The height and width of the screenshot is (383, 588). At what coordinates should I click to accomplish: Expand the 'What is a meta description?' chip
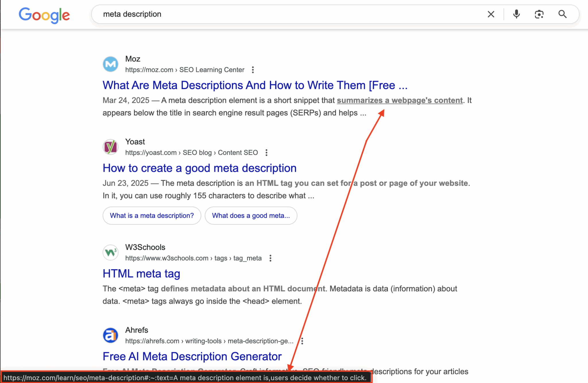pyautogui.click(x=152, y=215)
